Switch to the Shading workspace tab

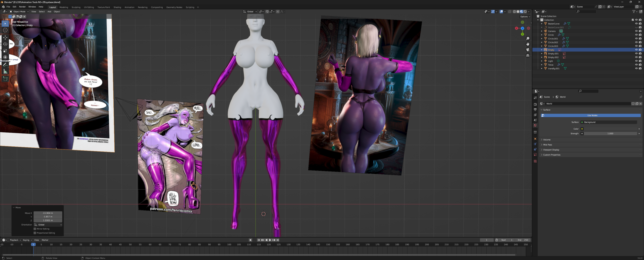click(x=117, y=7)
